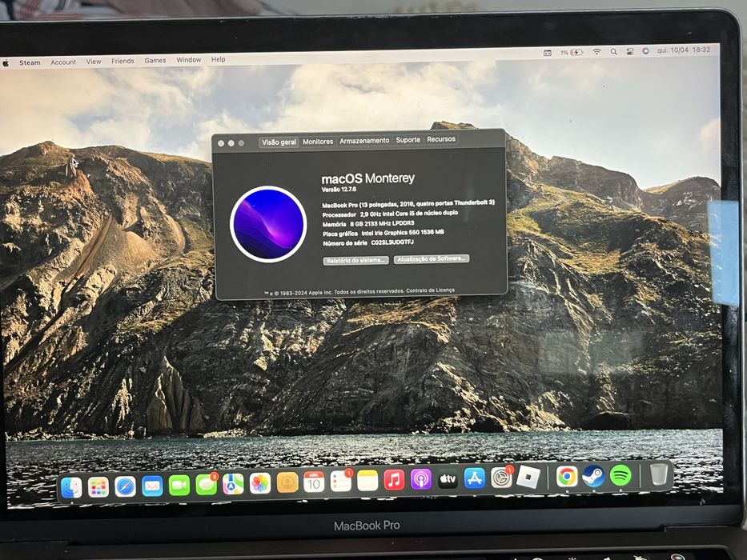Open Maps from the dock
The height and width of the screenshot is (560, 747).
point(233,484)
